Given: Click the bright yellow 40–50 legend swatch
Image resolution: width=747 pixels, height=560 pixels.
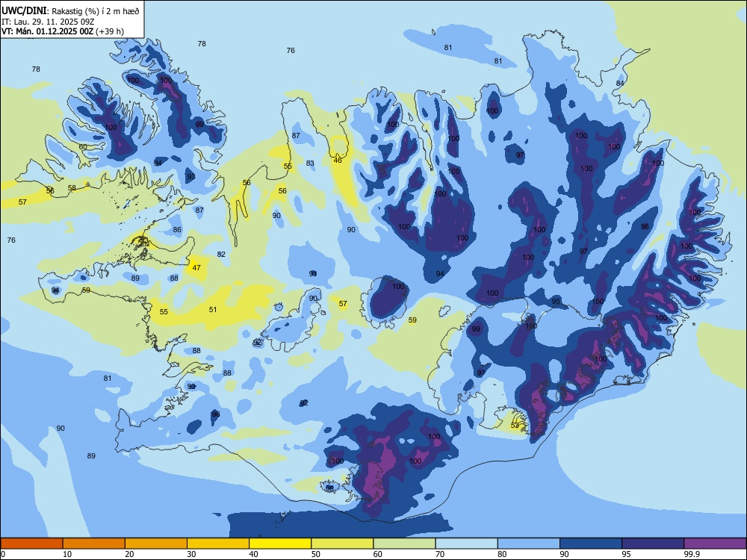Looking at the screenshot, I should click(x=280, y=544).
